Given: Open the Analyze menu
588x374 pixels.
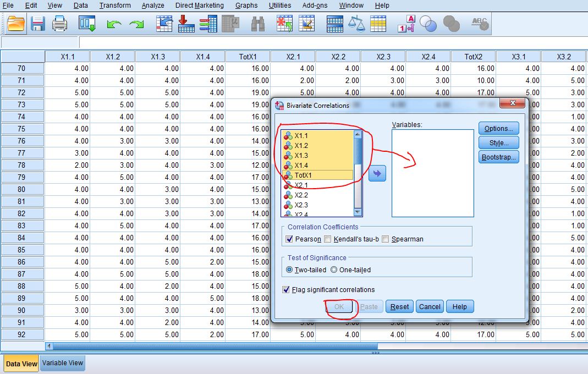Looking at the screenshot, I should (152, 5).
